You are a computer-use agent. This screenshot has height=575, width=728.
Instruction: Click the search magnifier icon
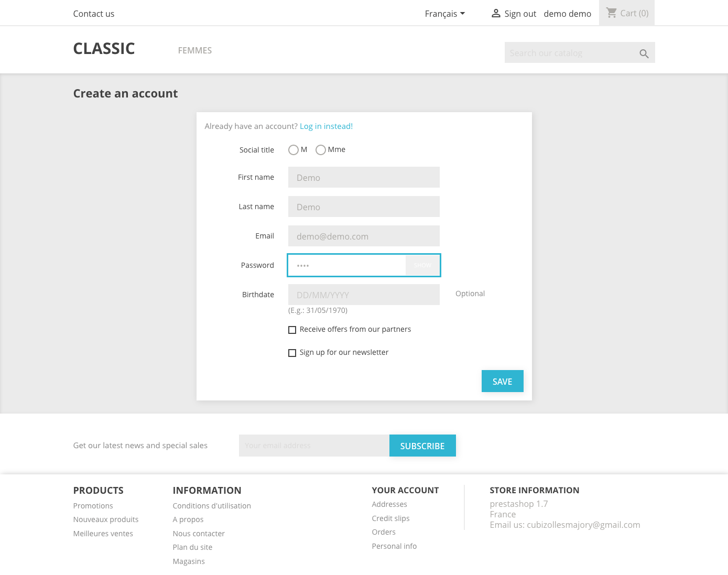coord(644,53)
